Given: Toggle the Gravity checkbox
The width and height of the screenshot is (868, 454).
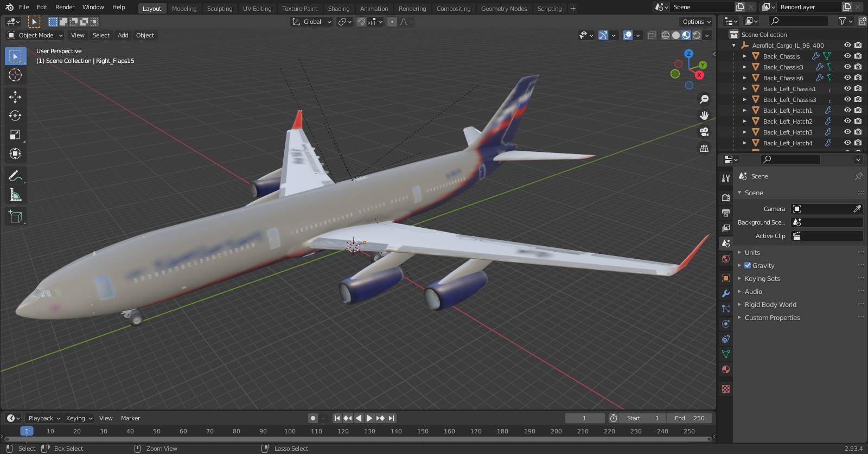Looking at the screenshot, I should (748, 265).
